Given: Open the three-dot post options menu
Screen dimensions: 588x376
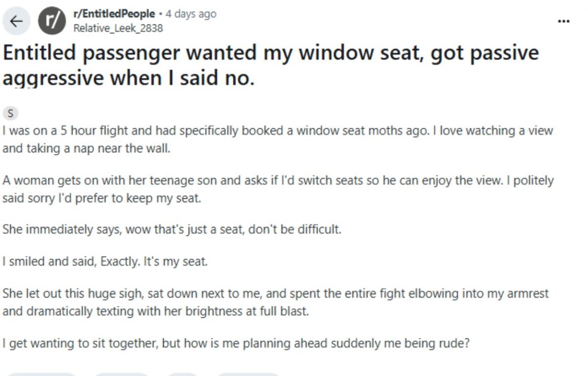Looking at the screenshot, I should [x=564, y=21].
